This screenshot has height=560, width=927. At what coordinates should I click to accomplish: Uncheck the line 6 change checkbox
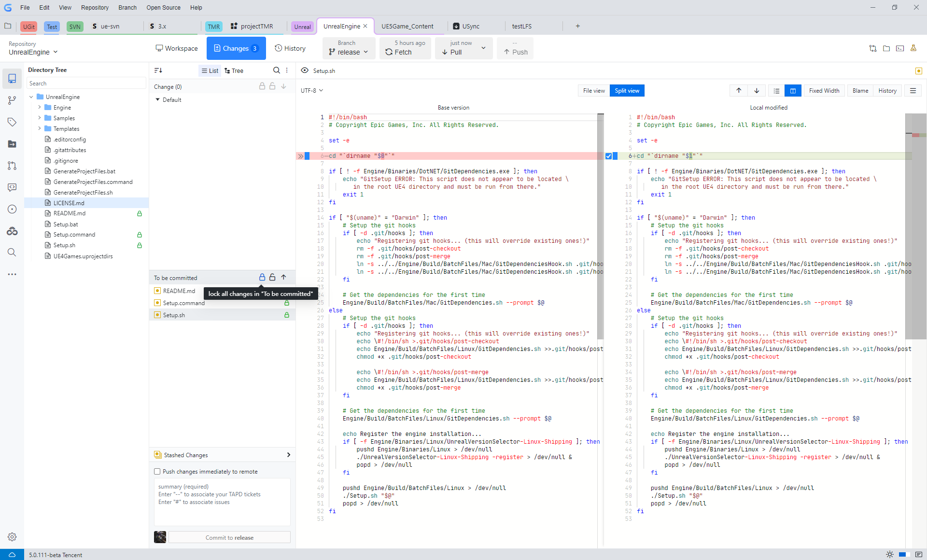click(609, 156)
